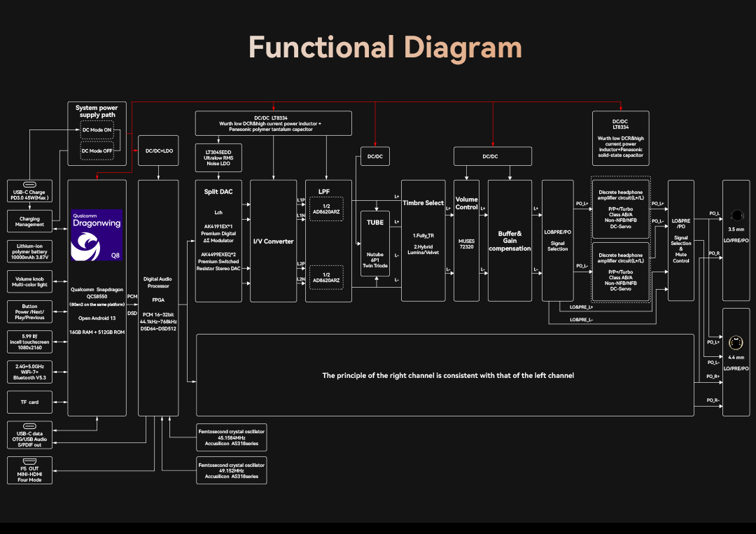Select the PCM 16~32bit text

[x=158, y=315]
